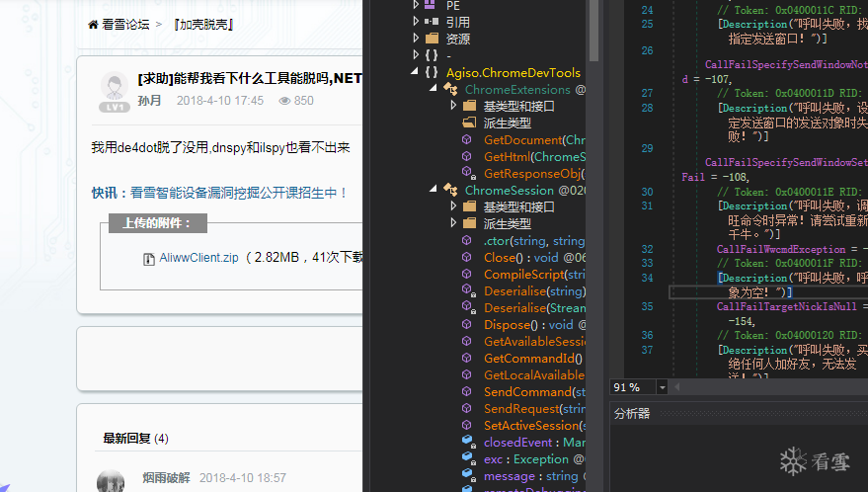Click the view count eye icon
The width and height of the screenshot is (868, 492).
click(284, 101)
